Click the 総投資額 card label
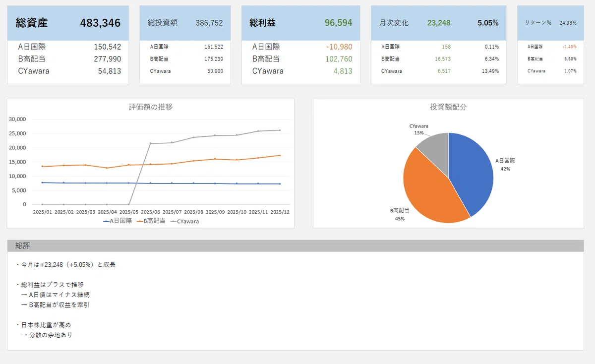Image resolution: width=595 pixels, height=364 pixels. (163, 23)
